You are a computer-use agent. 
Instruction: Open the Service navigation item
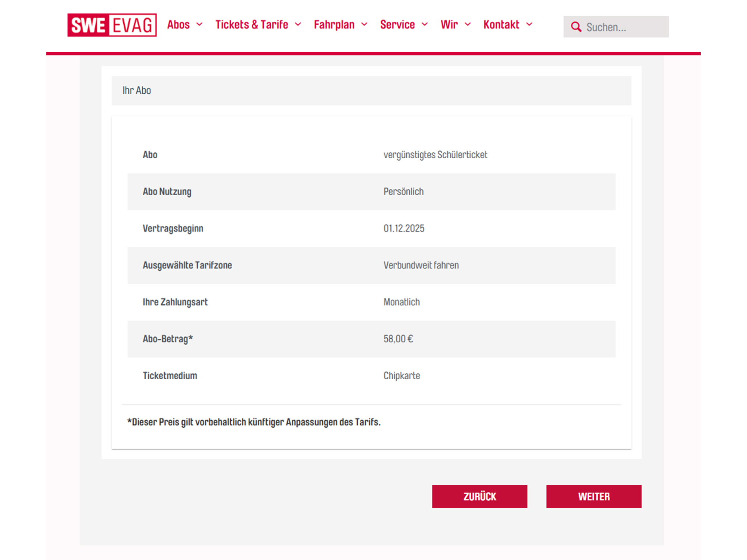(397, 25)
